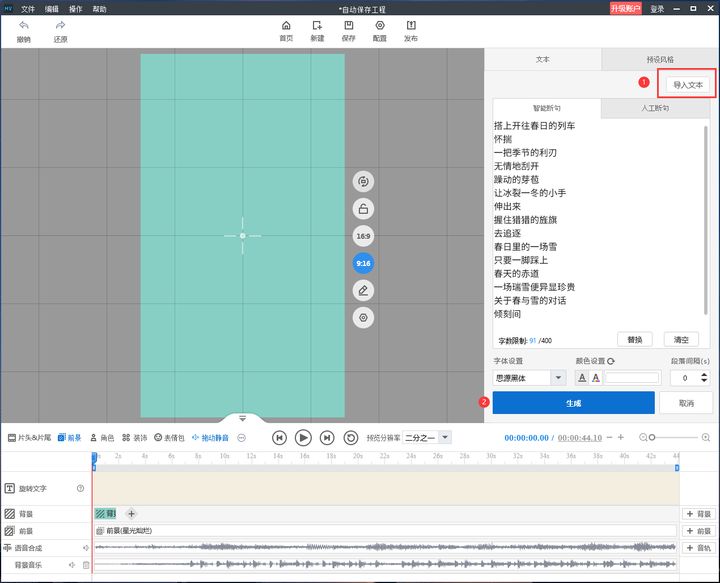Click the minus duration icon
This screenshot has height=583, width=720.
pyautogui.click(x=609, y=437)
